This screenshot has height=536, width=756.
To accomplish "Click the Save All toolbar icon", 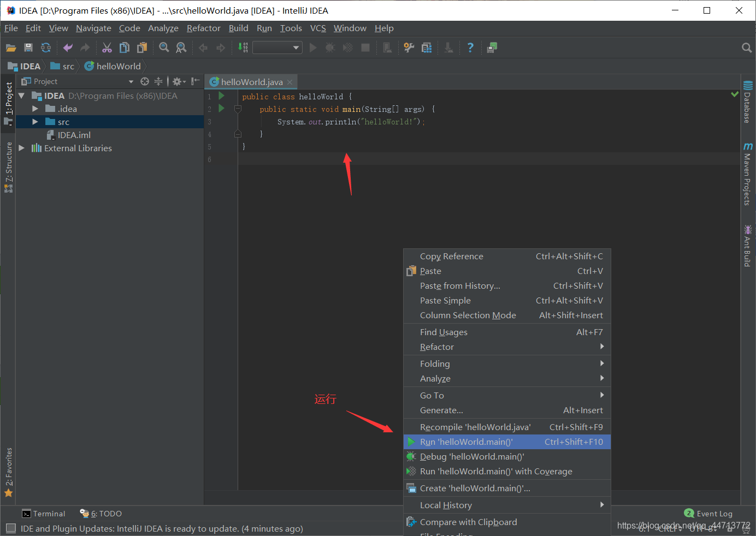I will point(28,48).
